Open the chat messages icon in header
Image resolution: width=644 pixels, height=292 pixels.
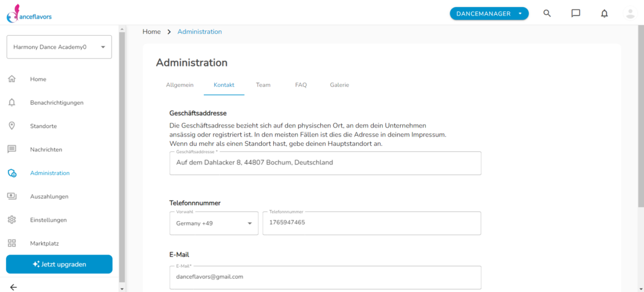(576, 13)
